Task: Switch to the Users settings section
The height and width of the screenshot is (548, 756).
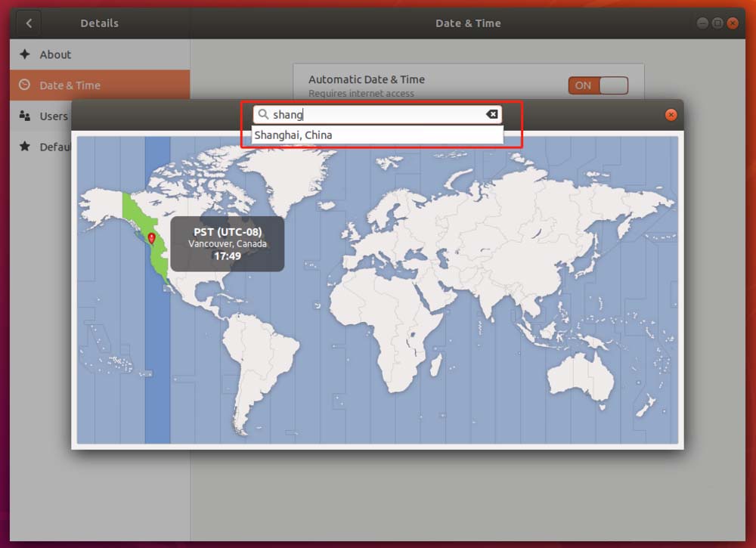Action: (x=54, y=116)
